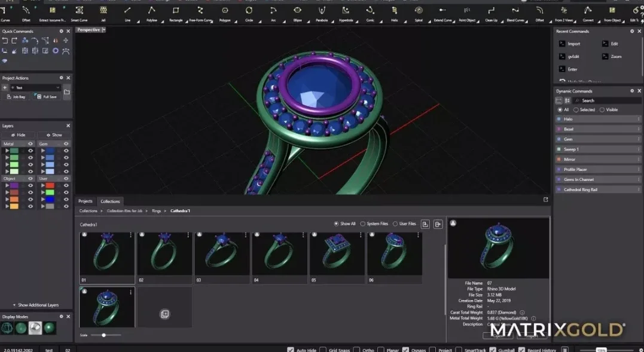Open the Perspective viewport dropdown

tap(104, 30)
